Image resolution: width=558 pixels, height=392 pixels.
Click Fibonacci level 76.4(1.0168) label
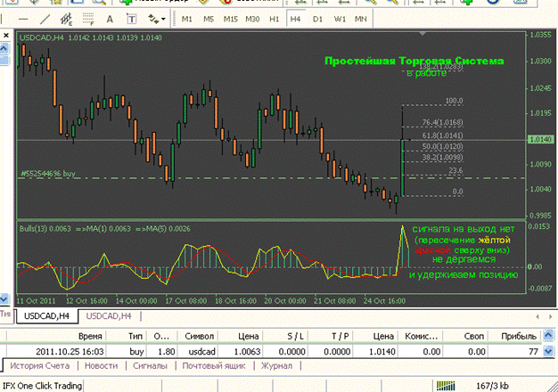[x=442, y=122]
